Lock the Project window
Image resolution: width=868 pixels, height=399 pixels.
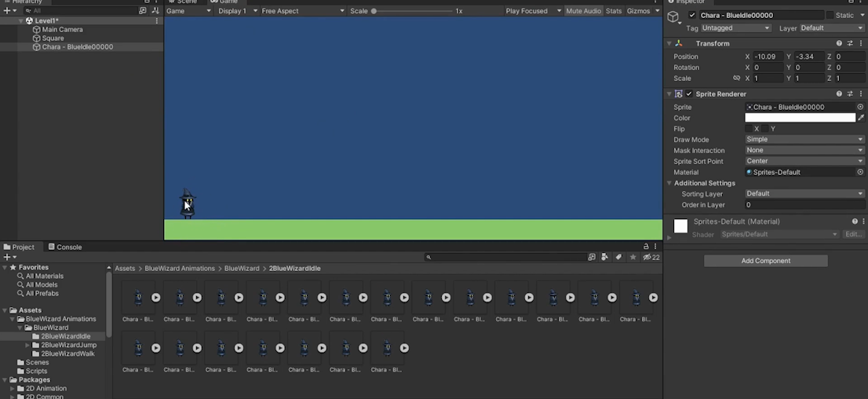point(645,247)
